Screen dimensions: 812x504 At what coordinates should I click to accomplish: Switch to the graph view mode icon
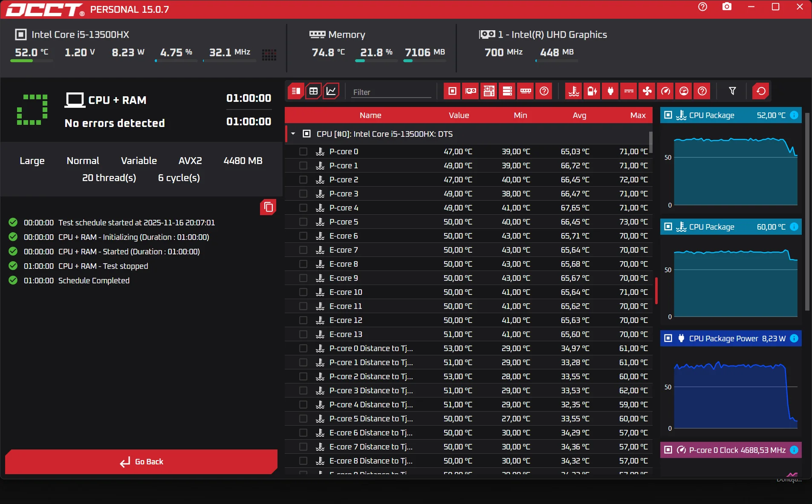pyautogui.click(x=331, y=91)
